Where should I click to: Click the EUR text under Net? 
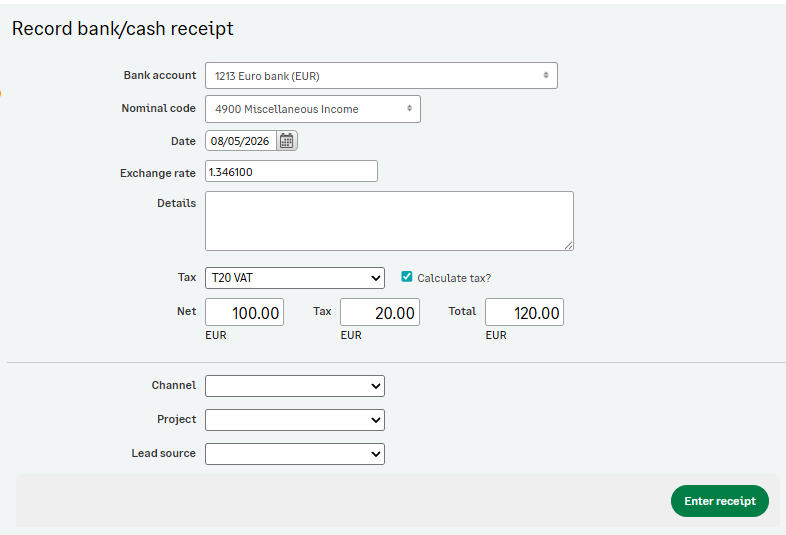click(x=216, y=335)
